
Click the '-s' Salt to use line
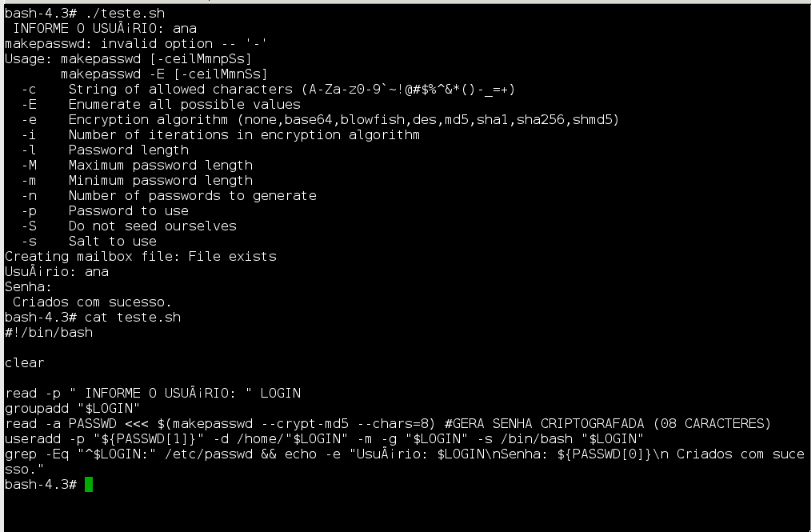click(89, 241)
